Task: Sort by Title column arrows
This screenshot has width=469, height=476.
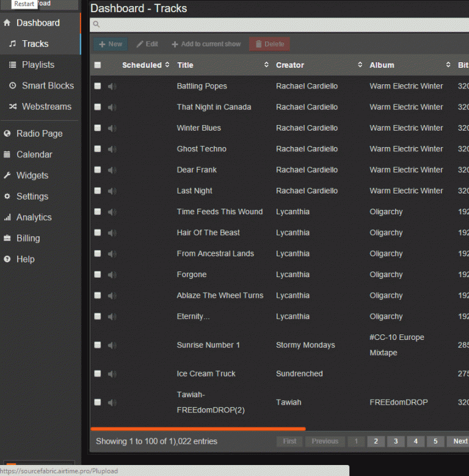Action: 266,65
